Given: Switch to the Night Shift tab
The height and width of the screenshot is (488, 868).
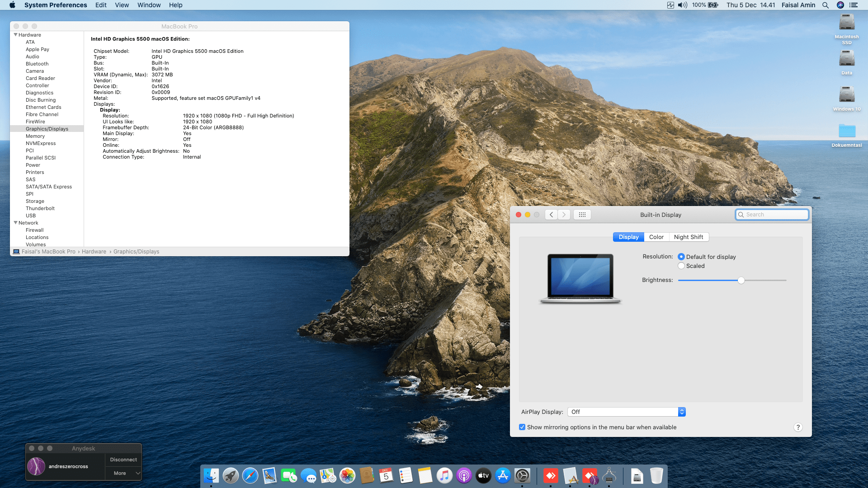Looking at the screenshot, I should tap(688, 237).
